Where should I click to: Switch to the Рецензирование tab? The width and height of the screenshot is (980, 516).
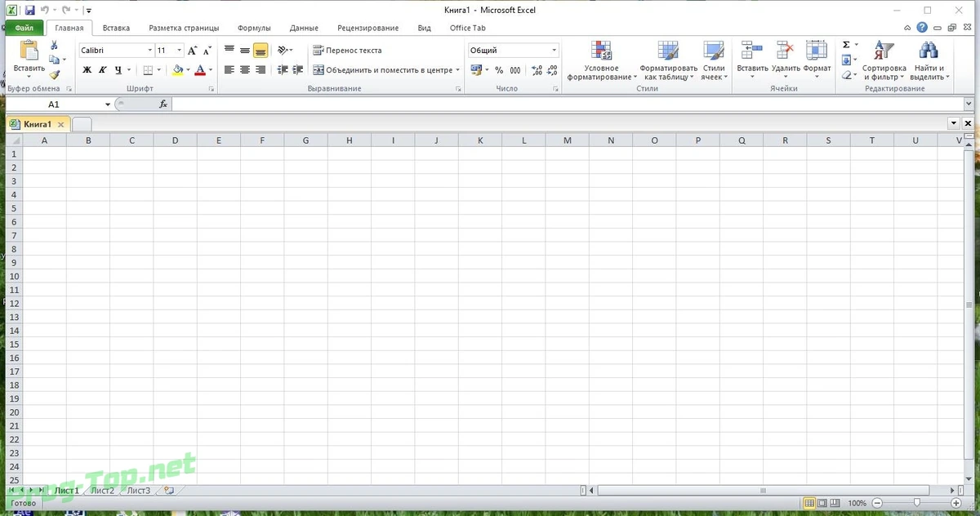(367, 28)
